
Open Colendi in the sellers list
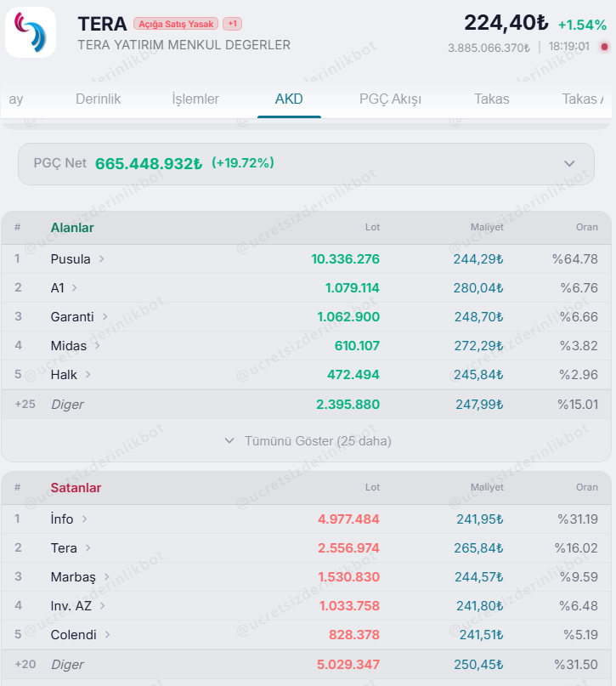click(73, 634)
